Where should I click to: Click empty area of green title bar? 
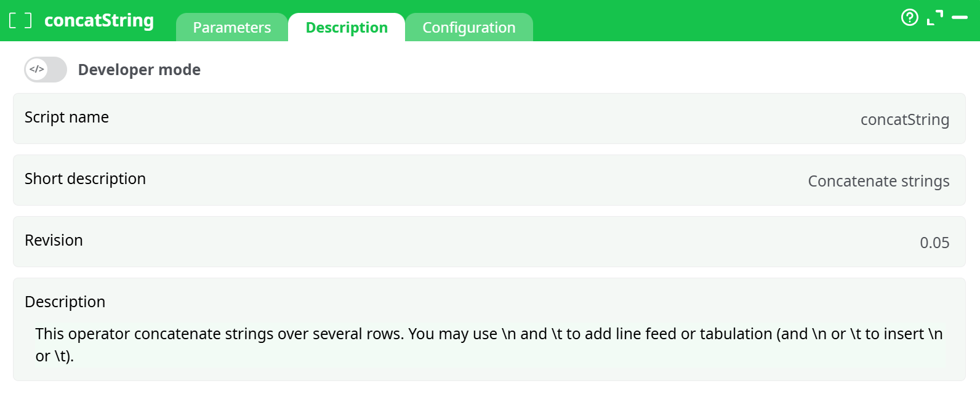point(708,20)
